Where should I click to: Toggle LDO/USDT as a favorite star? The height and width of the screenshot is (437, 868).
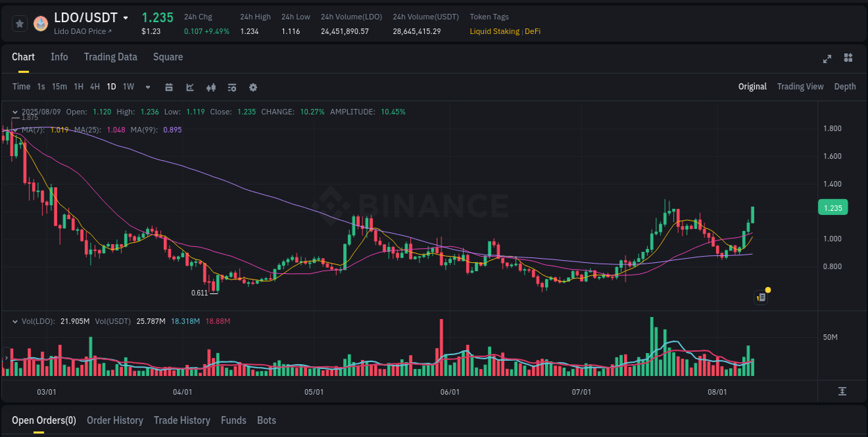tap(19, 23)
